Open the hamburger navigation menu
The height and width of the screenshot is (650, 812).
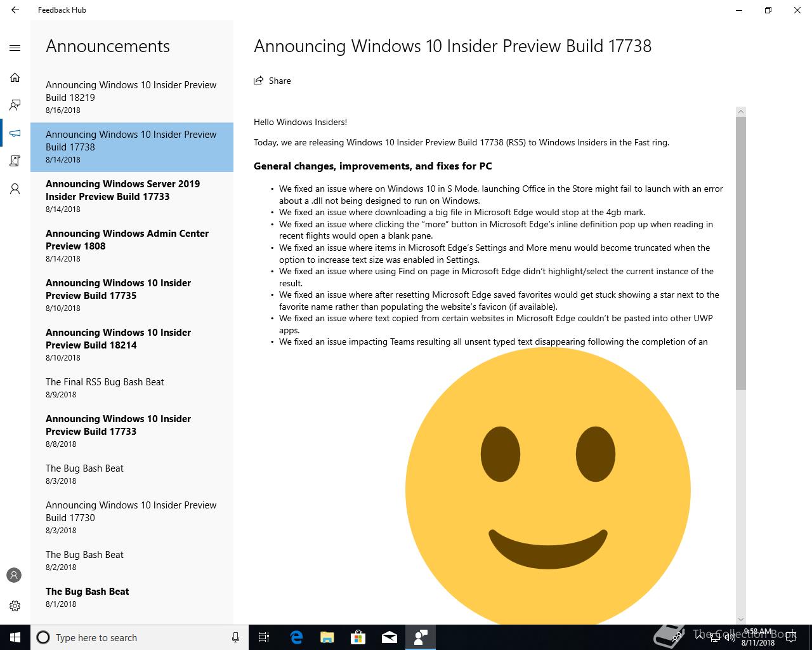pos(15,48)
